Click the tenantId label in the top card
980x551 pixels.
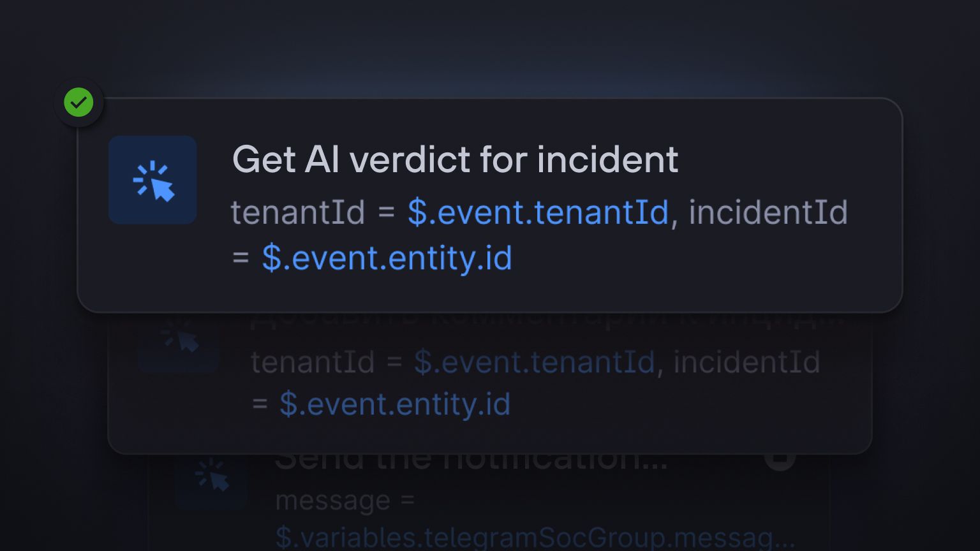297,212
